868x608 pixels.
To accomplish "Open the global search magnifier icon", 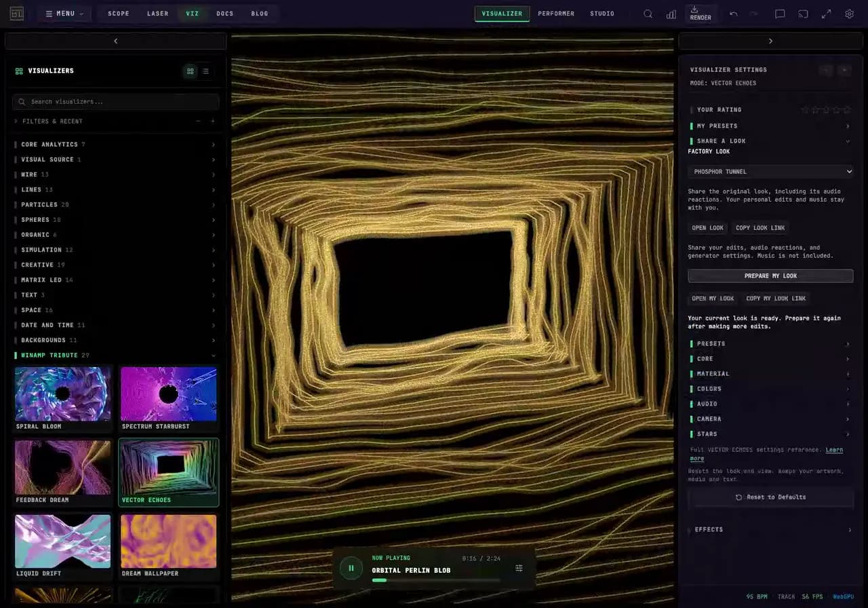I will click(648, 14).
